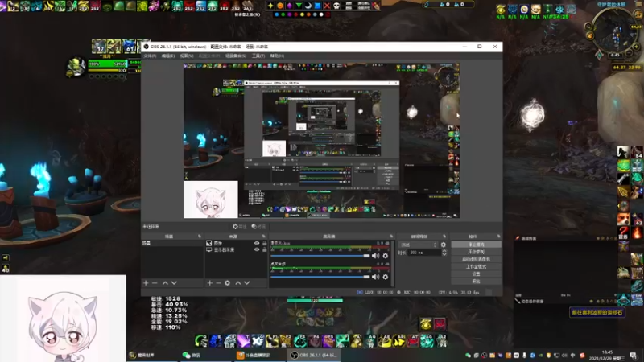Toggle lock on the Image source
Screen dimensions: 644x362
tap(265, 244)
